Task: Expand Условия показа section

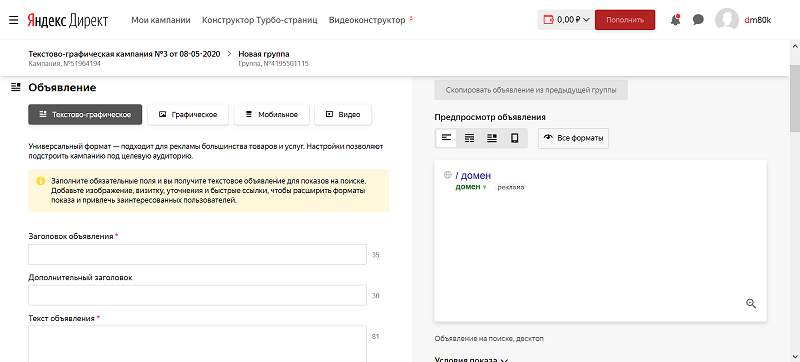Action: point(471,359)
